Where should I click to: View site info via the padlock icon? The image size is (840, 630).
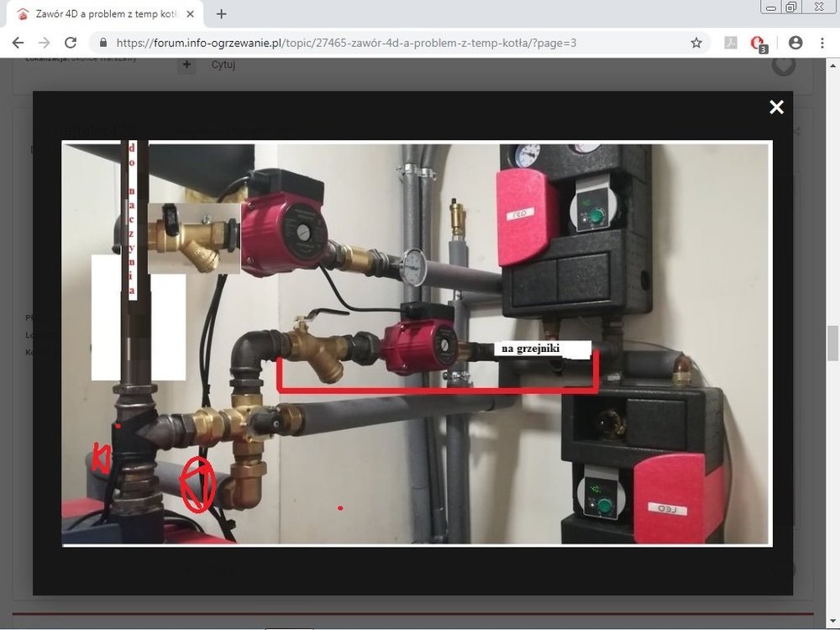click(x=104, y=43)
